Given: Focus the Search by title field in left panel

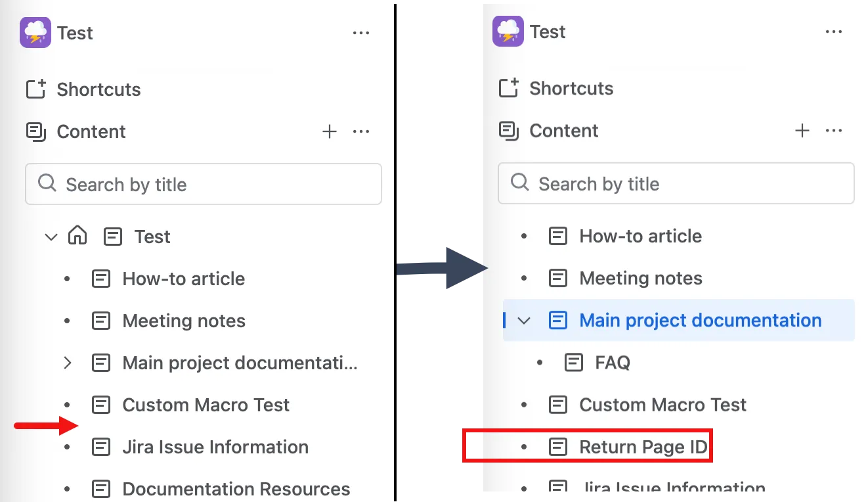Looking at the screenshot, I should (x=204, y=184).
